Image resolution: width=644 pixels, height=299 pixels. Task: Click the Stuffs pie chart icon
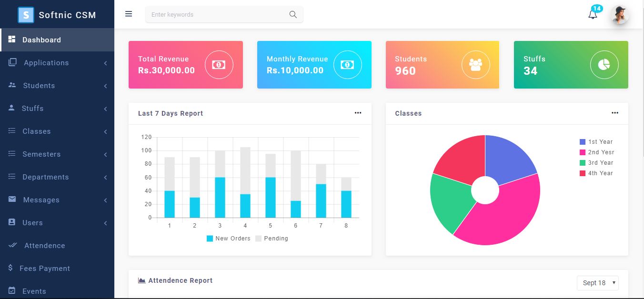[x=604, y=65]
